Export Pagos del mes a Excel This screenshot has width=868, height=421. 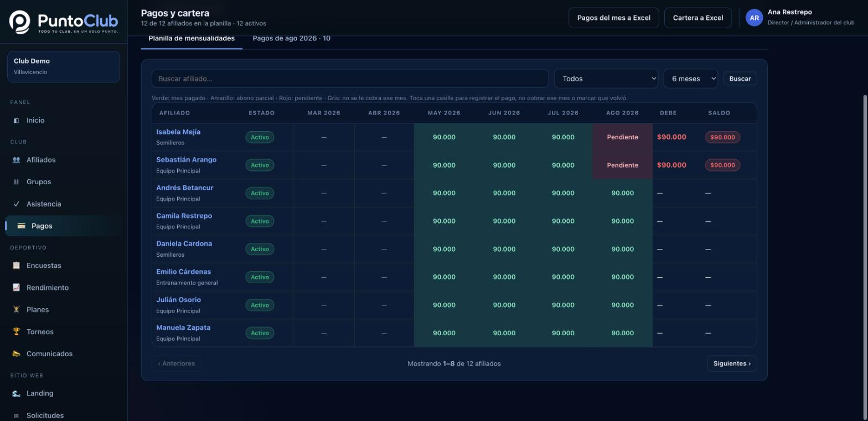(614, 18)
